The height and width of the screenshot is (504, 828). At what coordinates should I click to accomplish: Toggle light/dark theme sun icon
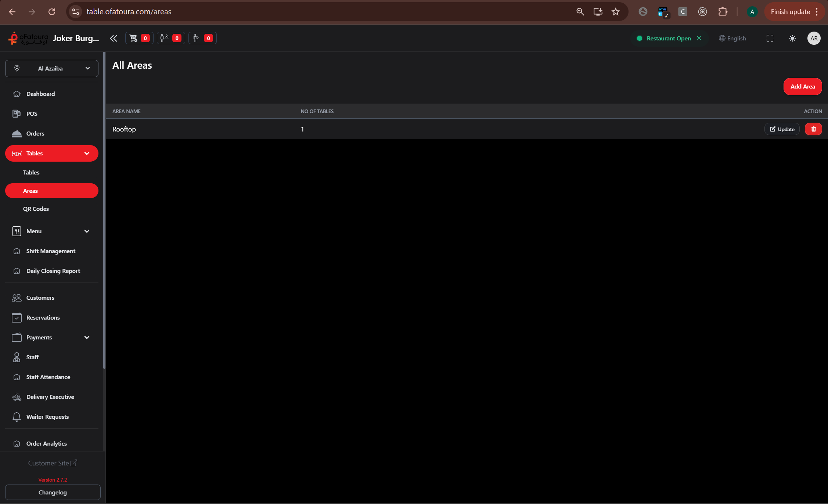pos(792,38)
